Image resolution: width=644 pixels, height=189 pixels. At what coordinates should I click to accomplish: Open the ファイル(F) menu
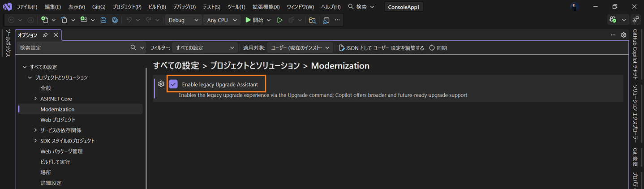click(x=27, y=7)
